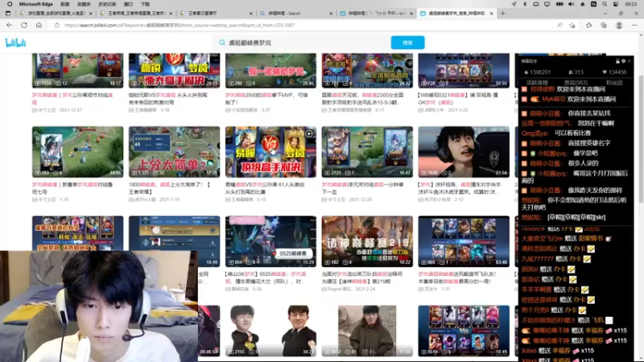Open the video thumbnail with 20:45 duration
This screenshot has width=644, height=362.
[270, 70]
